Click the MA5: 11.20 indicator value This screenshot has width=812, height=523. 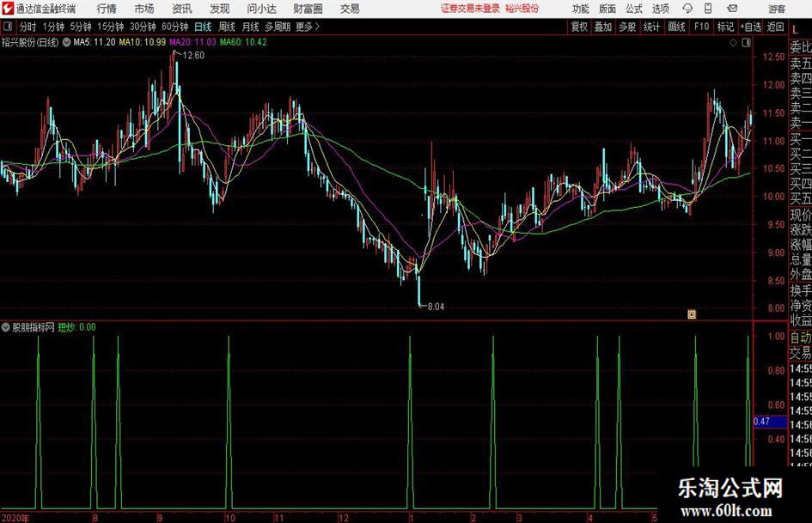[95, 42]
